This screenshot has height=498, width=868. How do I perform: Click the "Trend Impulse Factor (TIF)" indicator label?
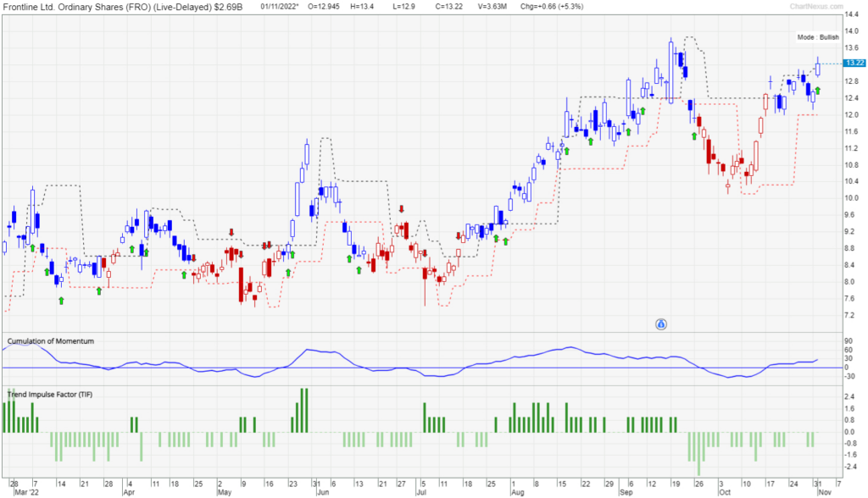point(50,395)
